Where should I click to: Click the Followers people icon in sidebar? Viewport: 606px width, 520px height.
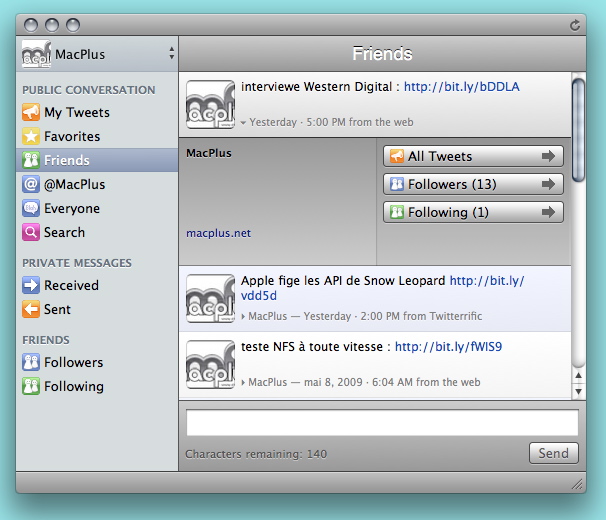[31, 362]
